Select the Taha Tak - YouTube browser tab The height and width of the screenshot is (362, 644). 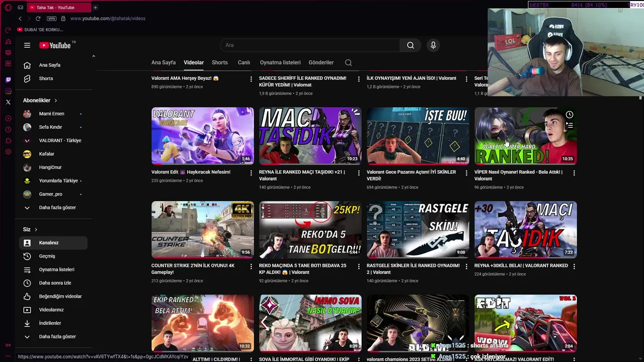coord(58,8)
